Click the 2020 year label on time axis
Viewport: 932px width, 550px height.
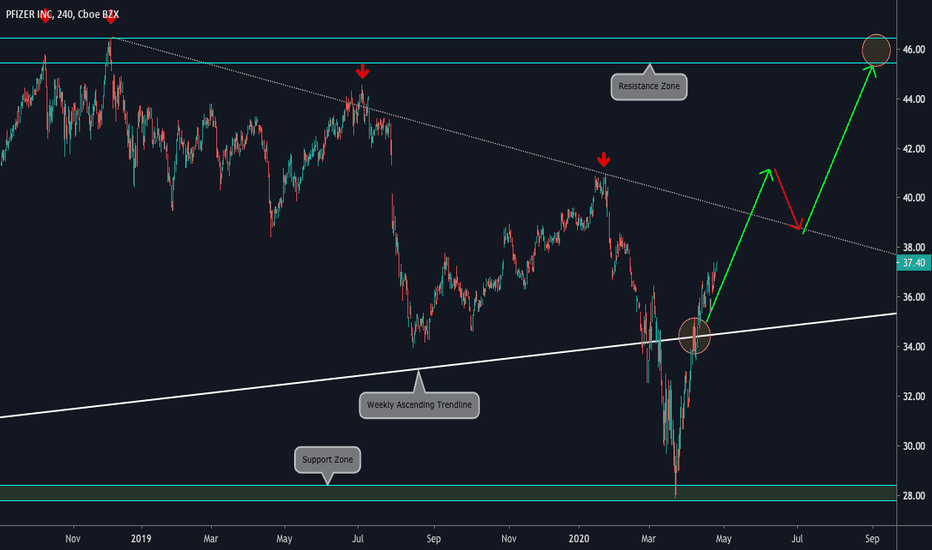tap(578, 539)
